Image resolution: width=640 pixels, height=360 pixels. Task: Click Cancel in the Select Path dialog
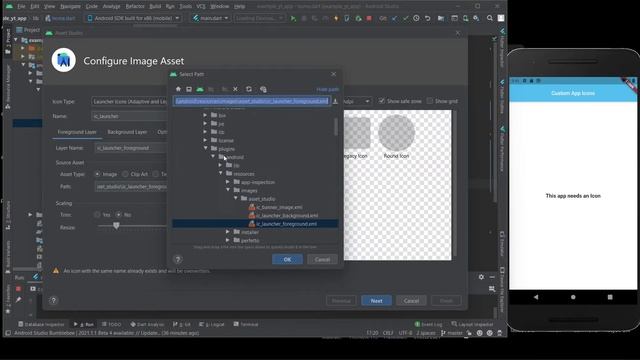coord(322,259)
